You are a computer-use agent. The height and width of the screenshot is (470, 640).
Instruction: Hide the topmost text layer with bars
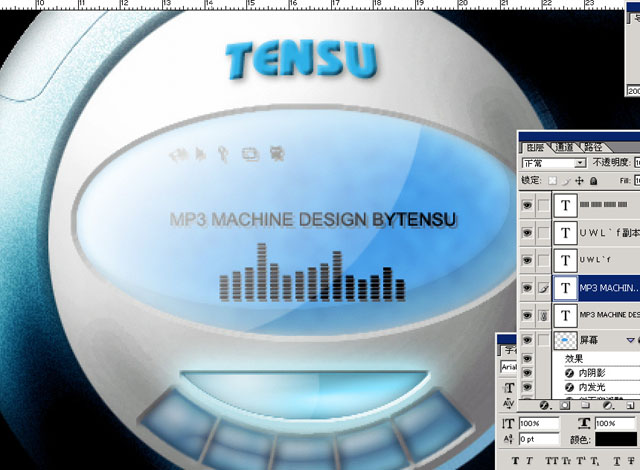tap(527, 205)
